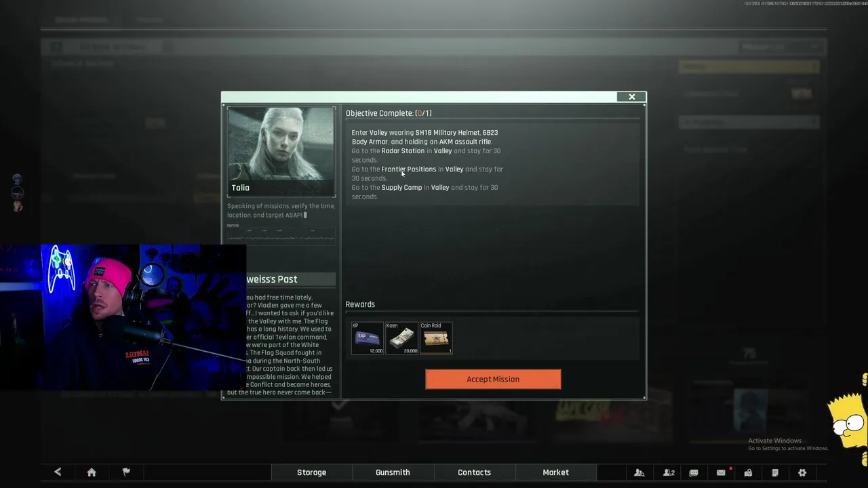The height and width of the screenshot is (488, 868).
Task: Click the Rewards section heading
Action: [x=360, y=304]
